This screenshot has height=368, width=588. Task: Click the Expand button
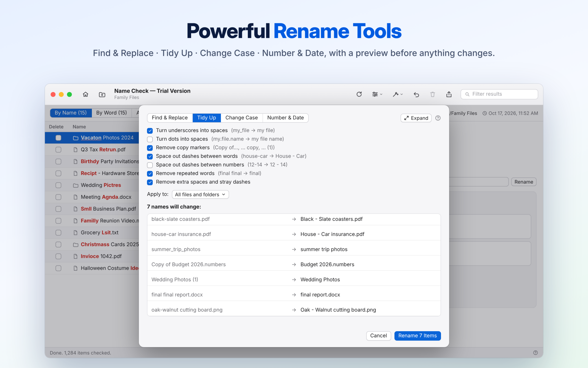[416, 118]
